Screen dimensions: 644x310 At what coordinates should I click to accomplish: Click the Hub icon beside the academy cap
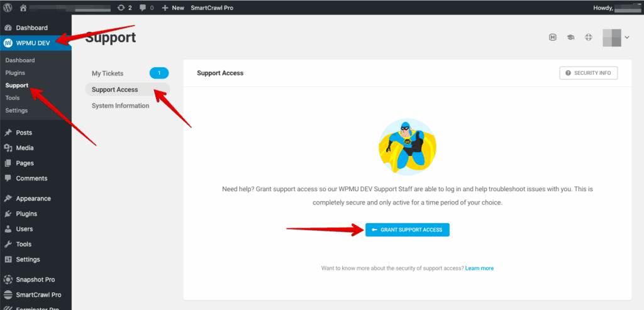(552, 38)
